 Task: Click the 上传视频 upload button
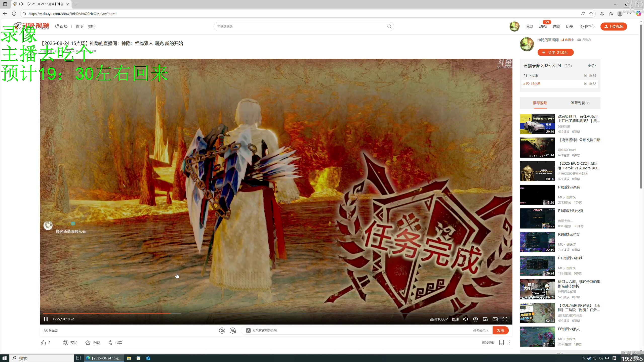coord(614,26)
